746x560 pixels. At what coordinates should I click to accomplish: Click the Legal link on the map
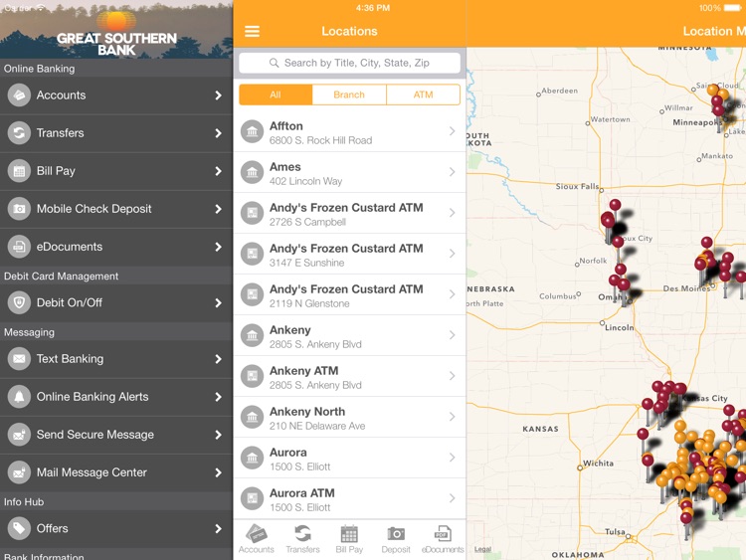point(482,549)
